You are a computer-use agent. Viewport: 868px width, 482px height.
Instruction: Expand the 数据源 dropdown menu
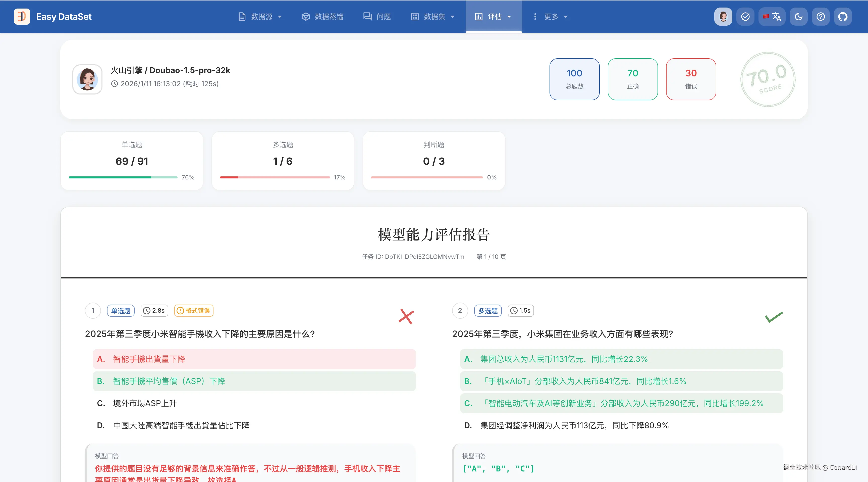[x=260, y=17]
